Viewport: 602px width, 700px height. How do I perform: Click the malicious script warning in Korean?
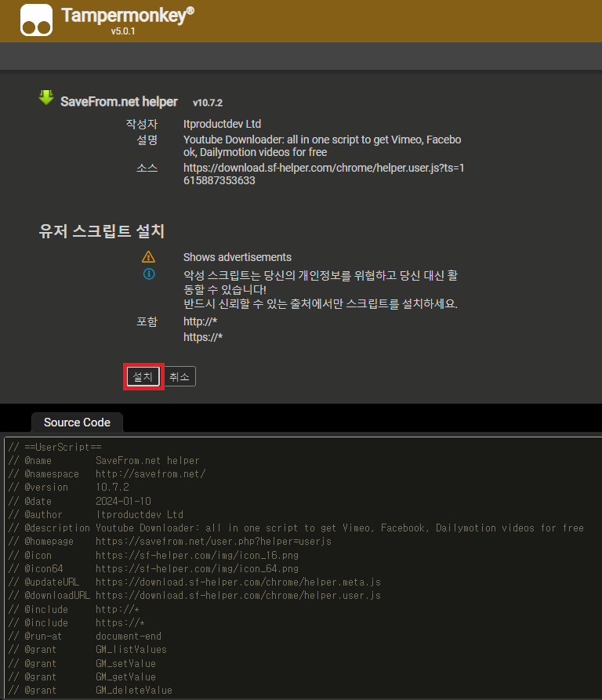click(x=321, y=289)
